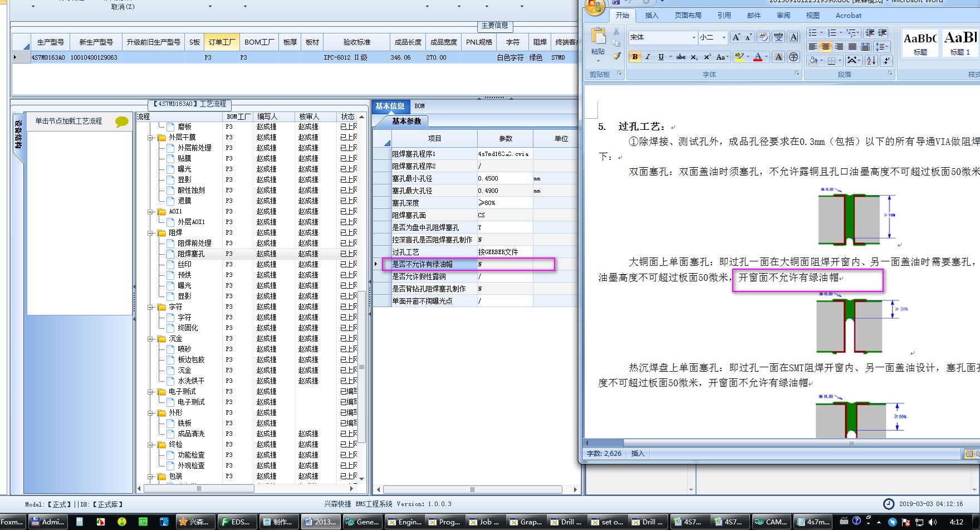The image size is (980, 530).
Task: Click the 主要信息 section label
Action: [x=495, y=26]
